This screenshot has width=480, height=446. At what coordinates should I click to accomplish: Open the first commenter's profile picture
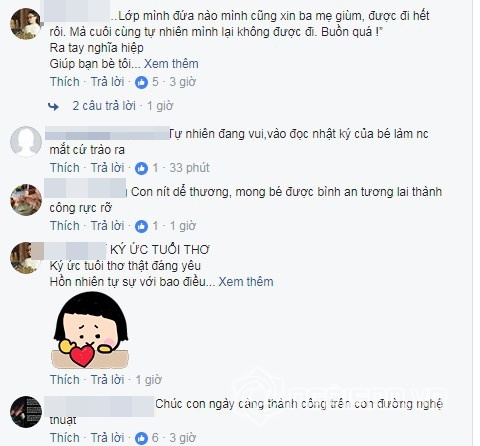(x=26, y=24)
